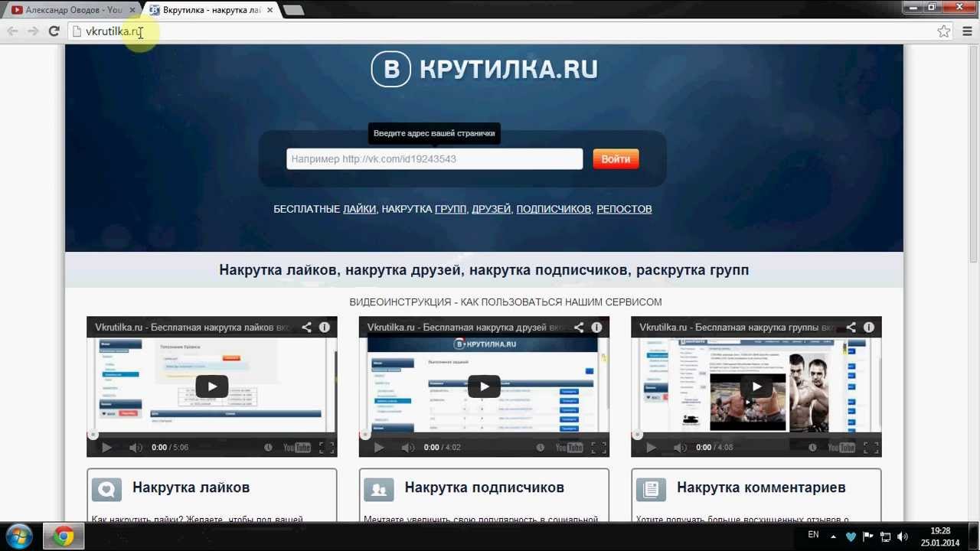Enter fullscreen on the 4:02 video
This screenshot has height=551, width=980.
click(x=599, y=448)
